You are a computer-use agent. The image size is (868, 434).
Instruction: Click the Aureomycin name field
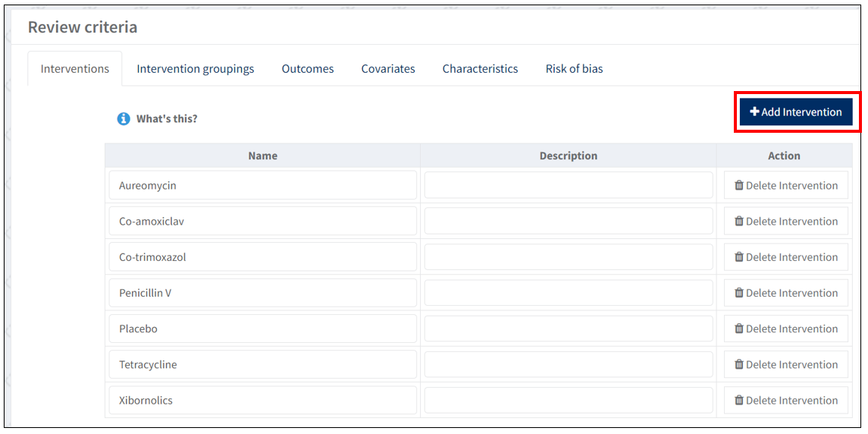[262, 185]
